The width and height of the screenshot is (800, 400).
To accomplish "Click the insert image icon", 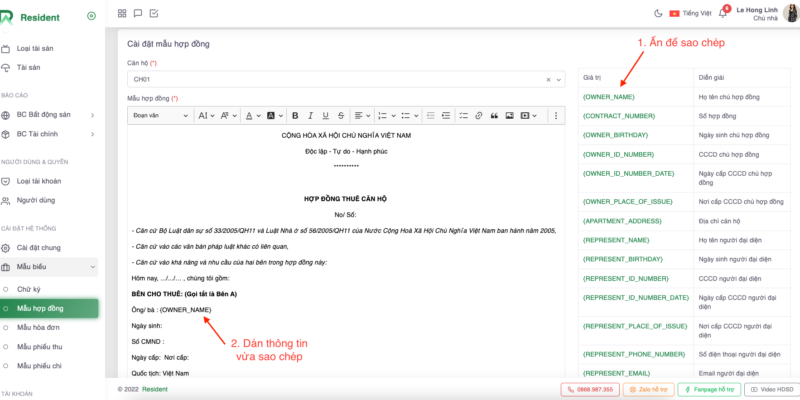I will click(510, 116).
